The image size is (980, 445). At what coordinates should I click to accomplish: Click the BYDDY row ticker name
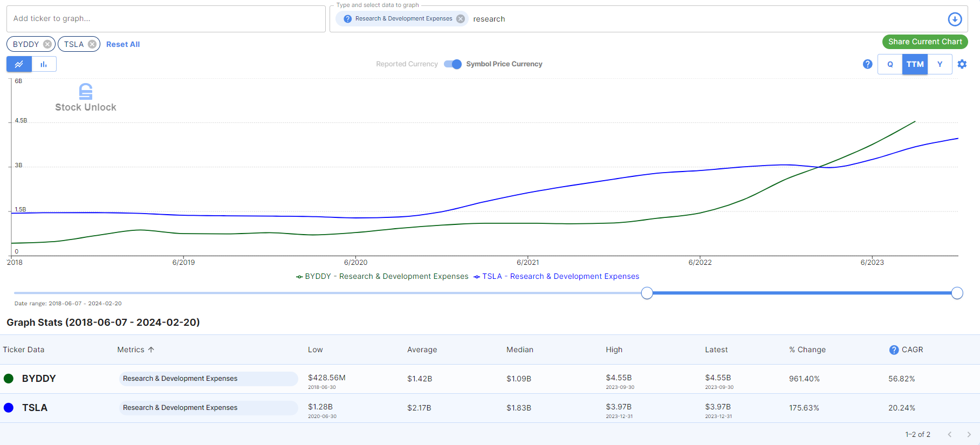coord(39,379)
